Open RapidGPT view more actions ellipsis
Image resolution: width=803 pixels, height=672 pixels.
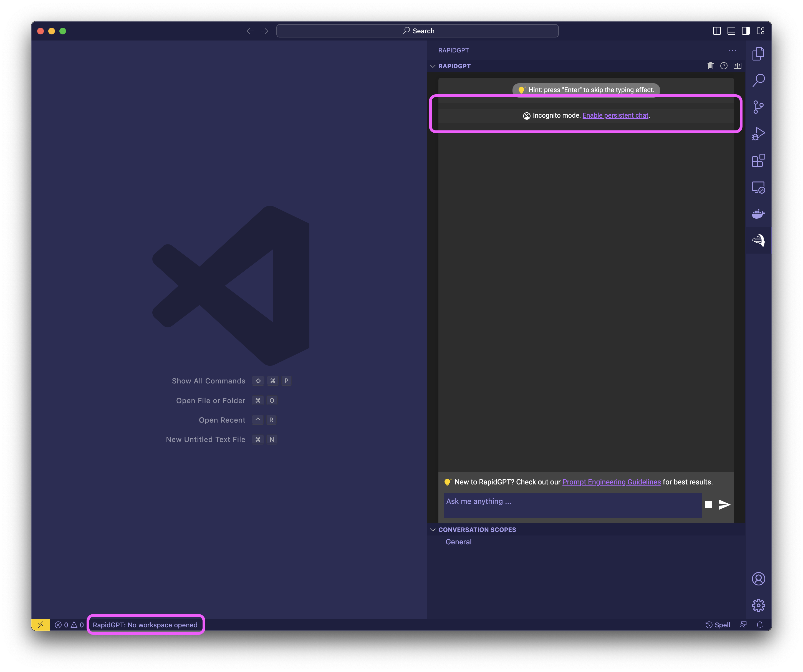click(x=732, y=50)
